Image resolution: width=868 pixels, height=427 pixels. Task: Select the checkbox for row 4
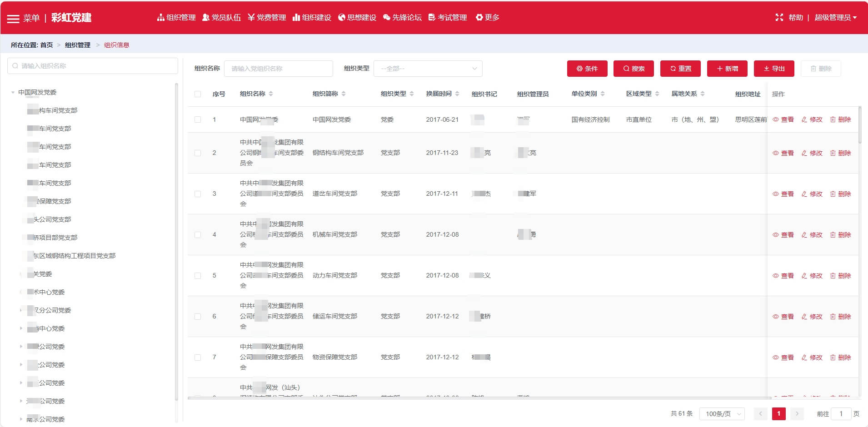pyautogui.click(x=198, y=235)
